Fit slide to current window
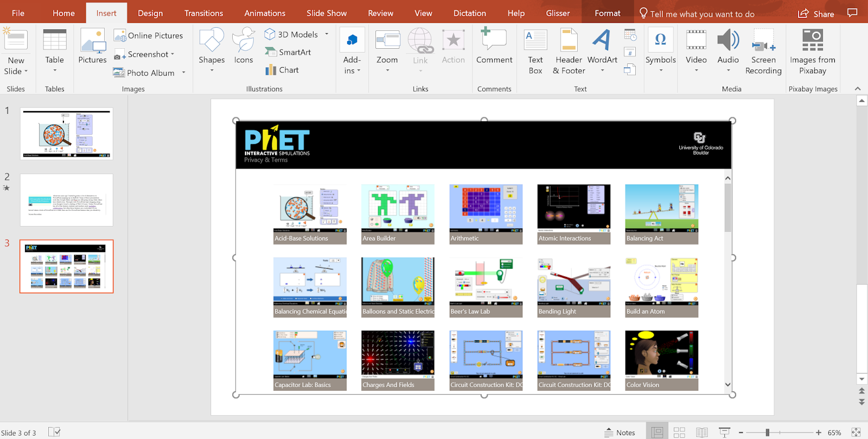868x439 pixels. point(856,432)
